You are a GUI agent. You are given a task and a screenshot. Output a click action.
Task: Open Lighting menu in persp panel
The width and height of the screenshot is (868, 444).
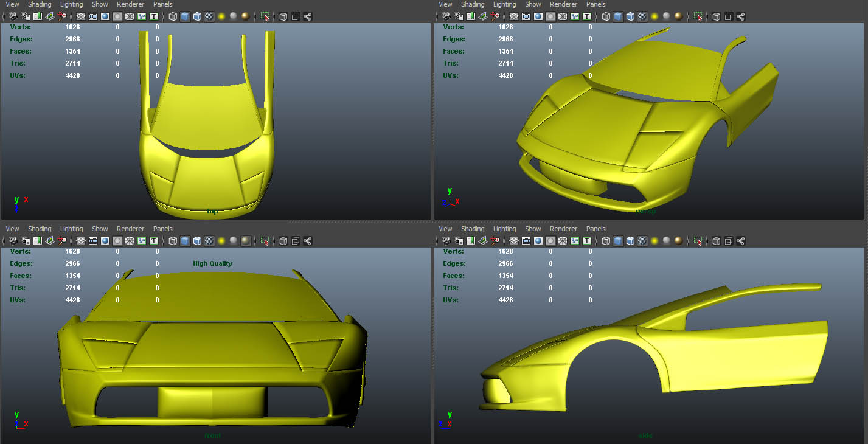click(x=504, y=4)
